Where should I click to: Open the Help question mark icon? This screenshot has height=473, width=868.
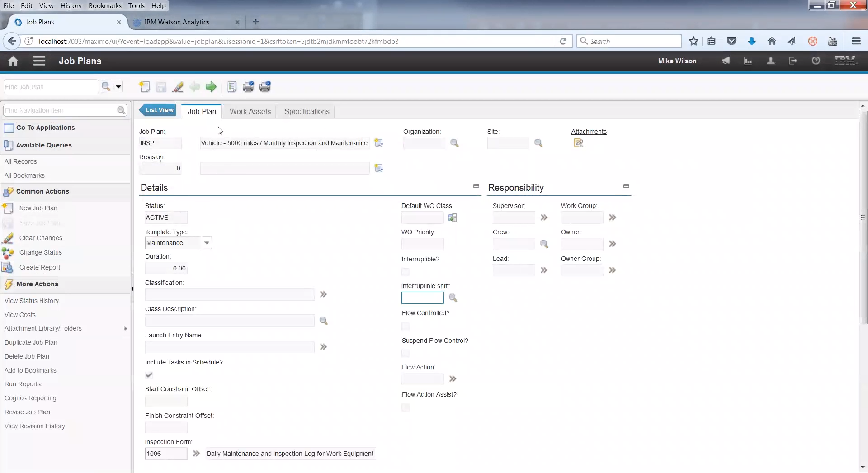coord(816,61)
